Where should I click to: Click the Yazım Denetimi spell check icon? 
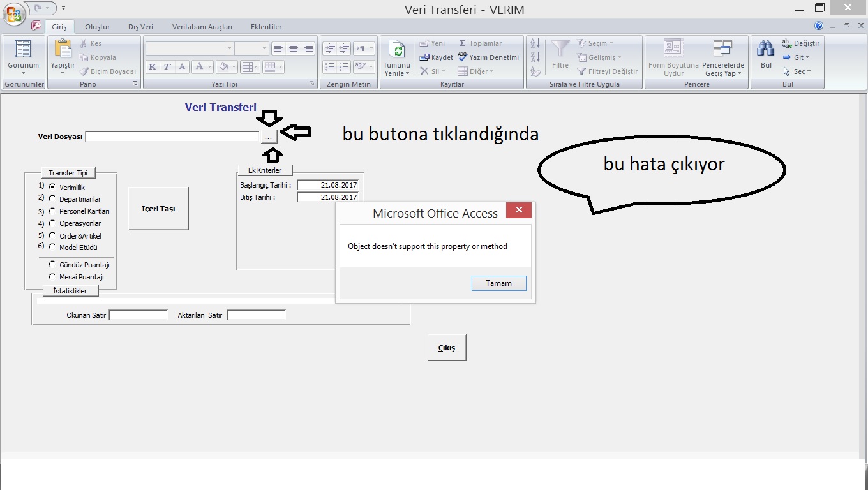coord(463,57)
